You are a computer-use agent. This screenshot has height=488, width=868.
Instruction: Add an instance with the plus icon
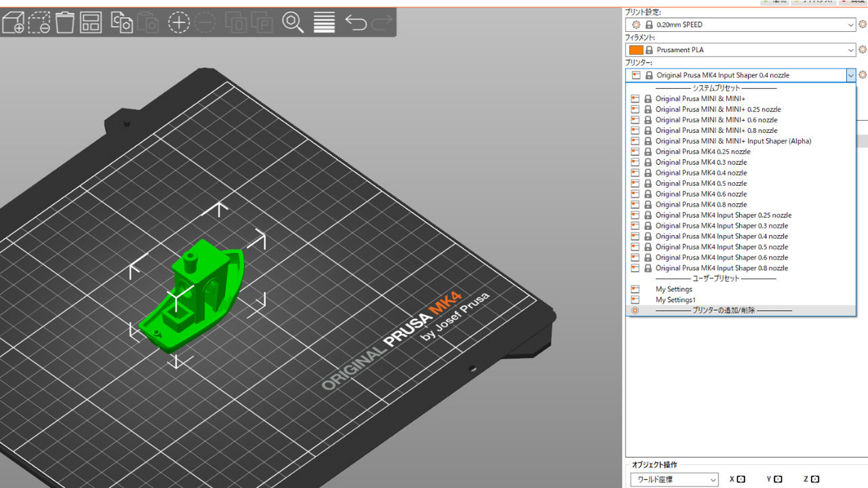tap(178, 22)
